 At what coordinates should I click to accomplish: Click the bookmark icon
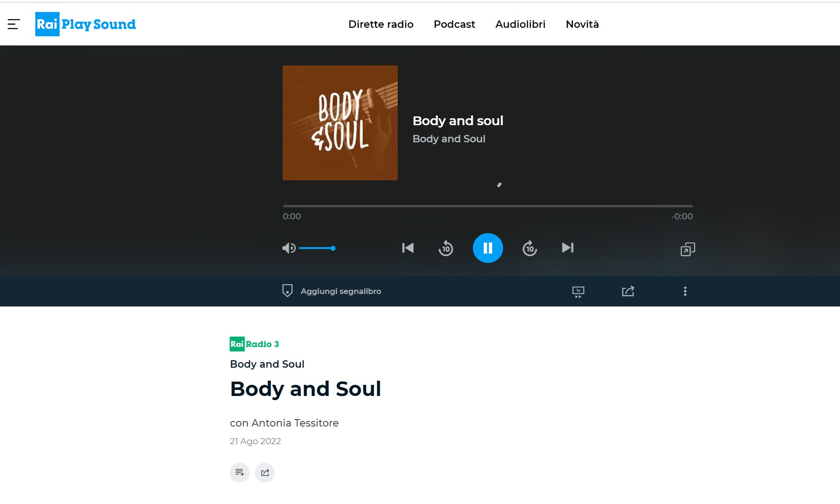click(287, 291)
